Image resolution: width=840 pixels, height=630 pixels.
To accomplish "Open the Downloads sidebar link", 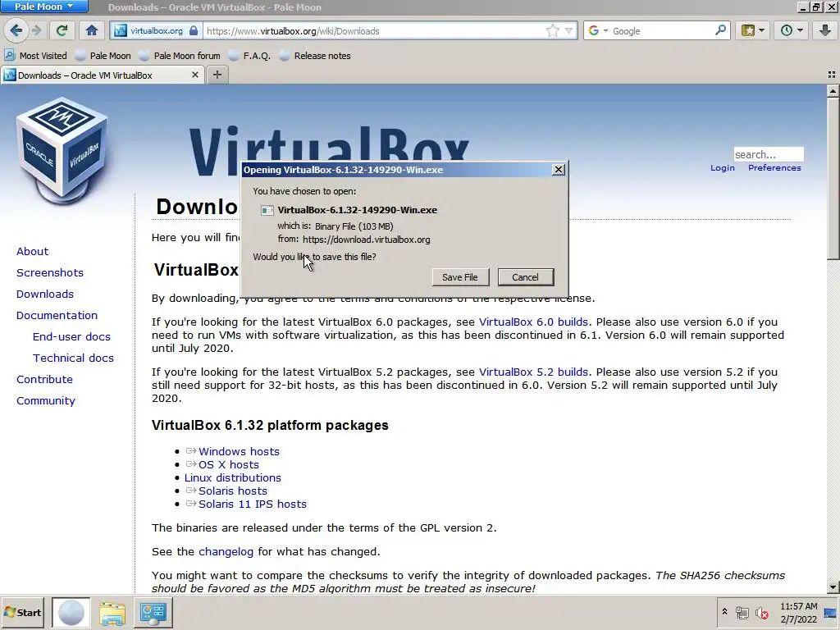I will (x=45, y=294).
